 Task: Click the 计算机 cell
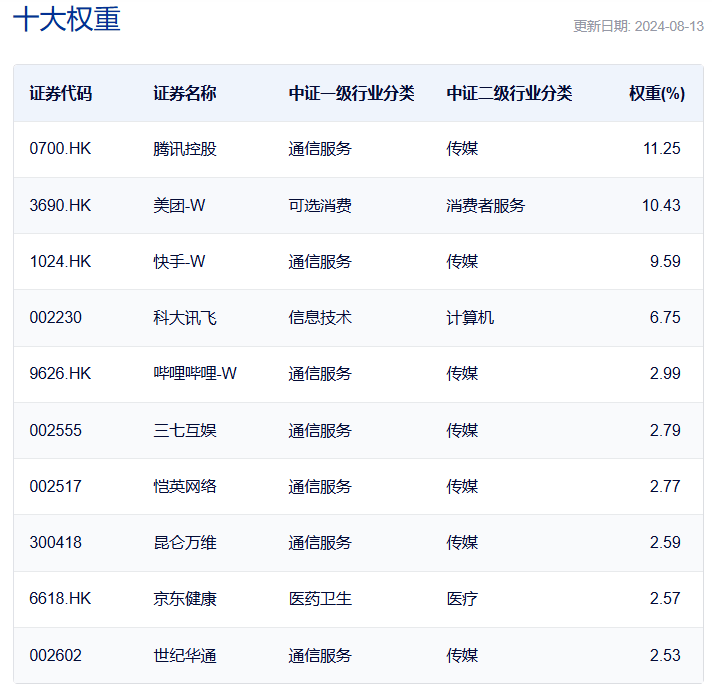pos(470,317)
